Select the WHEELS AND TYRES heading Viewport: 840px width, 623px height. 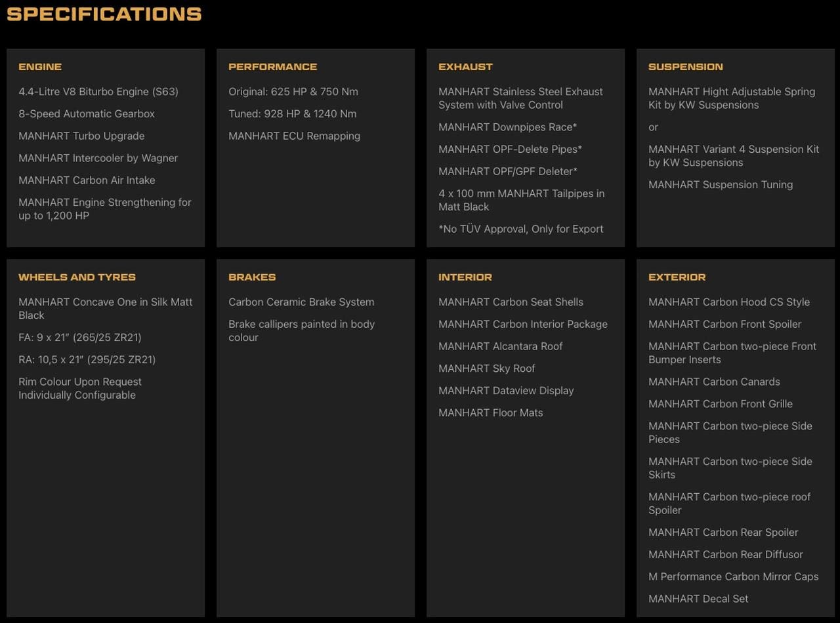click(77, 277)
